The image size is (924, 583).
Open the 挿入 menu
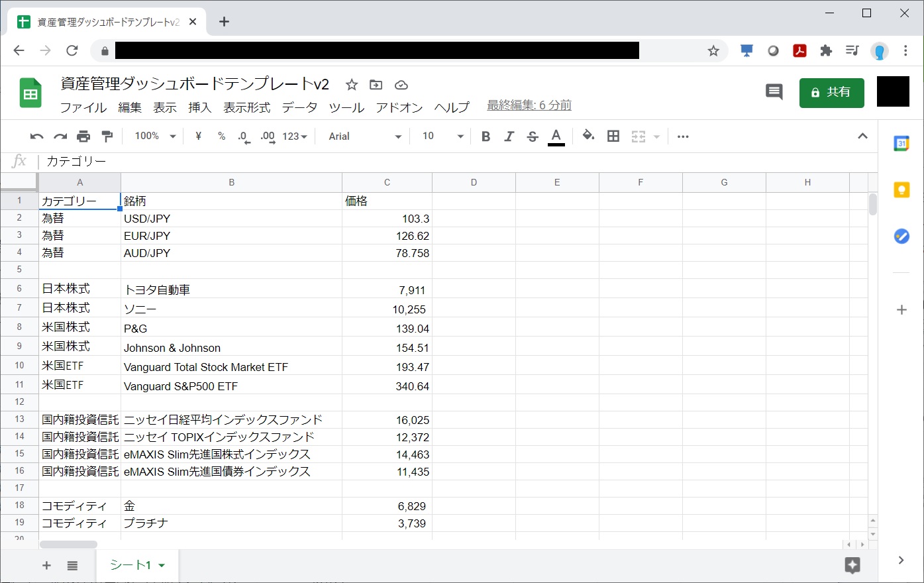[x=199, y=107]
